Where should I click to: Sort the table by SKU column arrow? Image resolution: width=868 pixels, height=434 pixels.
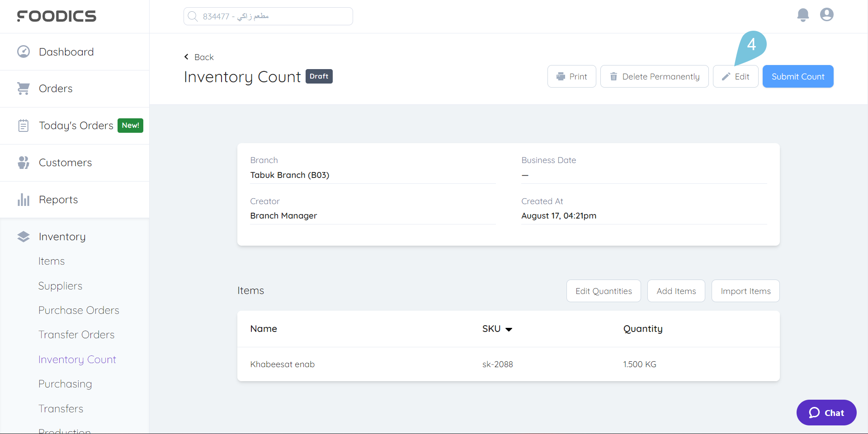[x=509, y=329]
